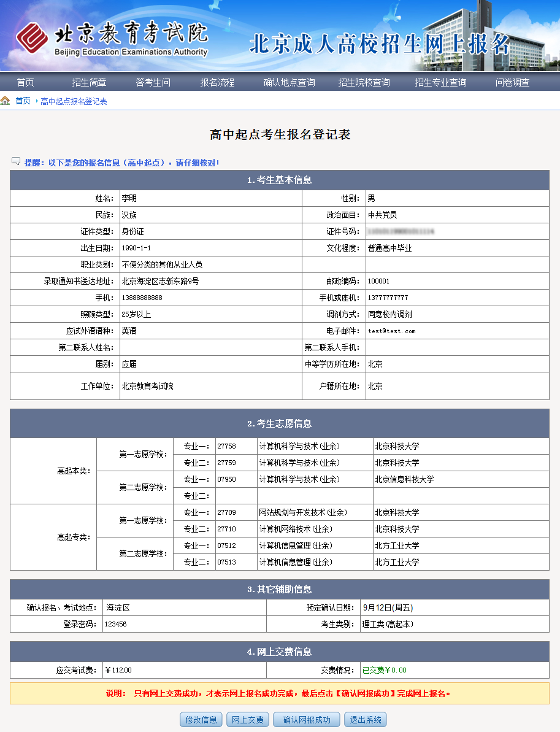Select the school 北京信息科技大学
560x732 pixels.
(404, 479)
